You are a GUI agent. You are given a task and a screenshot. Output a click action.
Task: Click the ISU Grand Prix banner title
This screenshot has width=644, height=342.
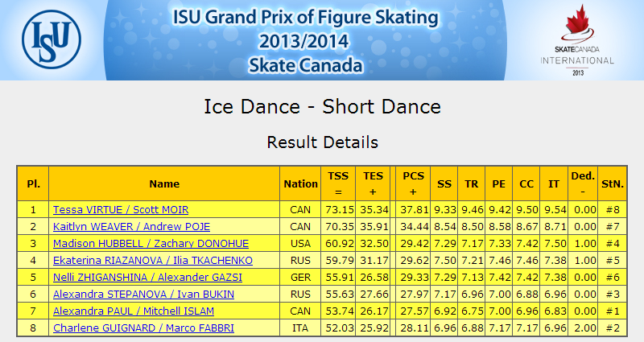(306, 41)
